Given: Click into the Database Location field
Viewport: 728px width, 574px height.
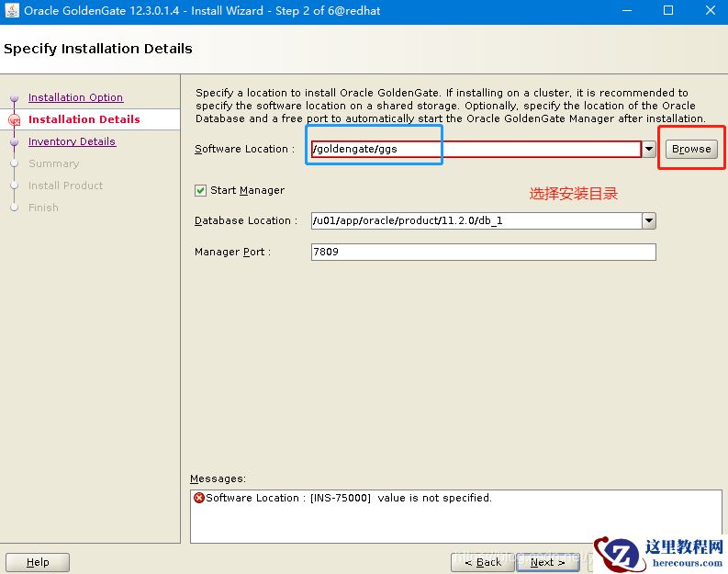Looking at the screenshot, I should (476, 220).
